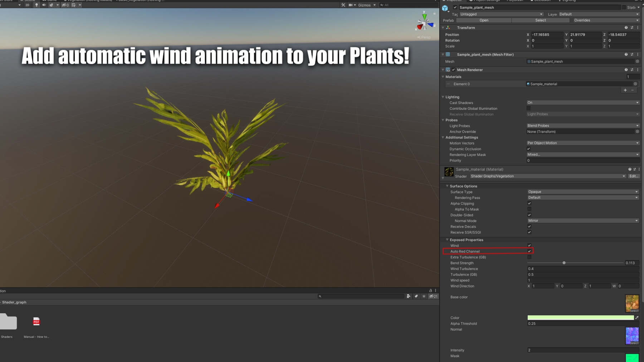The height and width of the screenshot is (362, 644).
Task: Toggle Dynamic Occlusion checkbox
Action: tap(528, 149)
